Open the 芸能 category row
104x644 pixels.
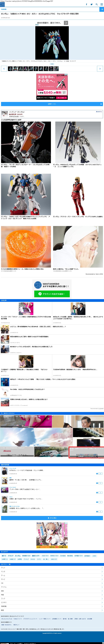[x=52, y=591]
